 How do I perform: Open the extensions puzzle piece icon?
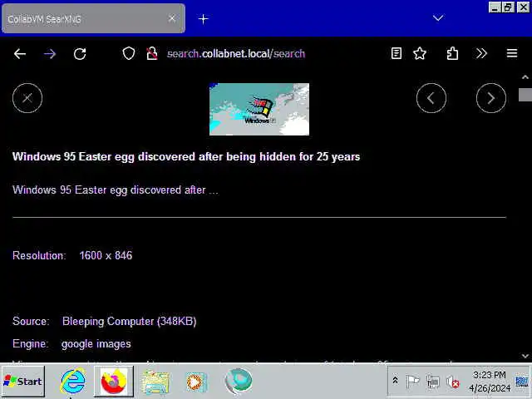[452, 53]
